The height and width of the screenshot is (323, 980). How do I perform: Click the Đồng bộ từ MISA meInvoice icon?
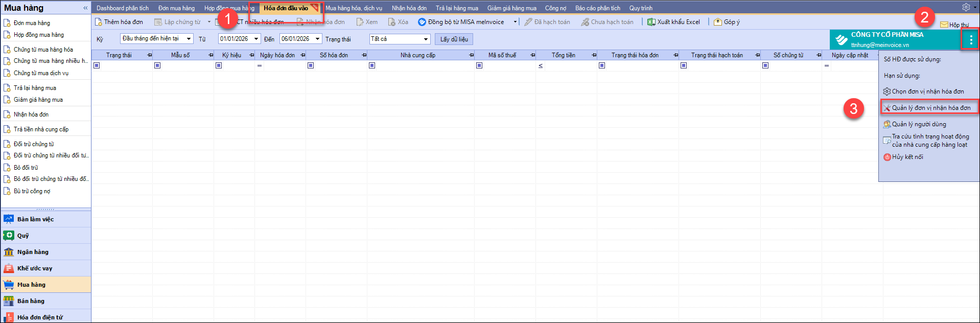pyautogui.click(x=422, y=22)
